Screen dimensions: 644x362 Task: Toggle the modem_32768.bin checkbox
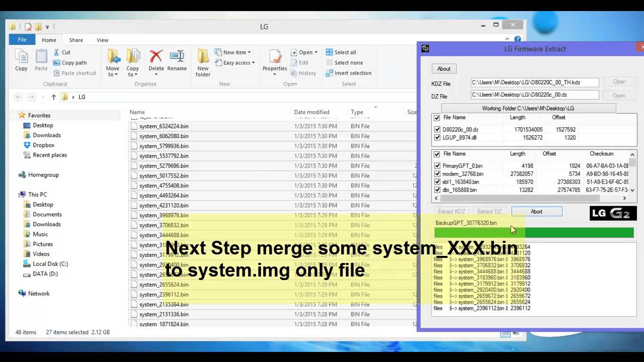click(437, 174)
